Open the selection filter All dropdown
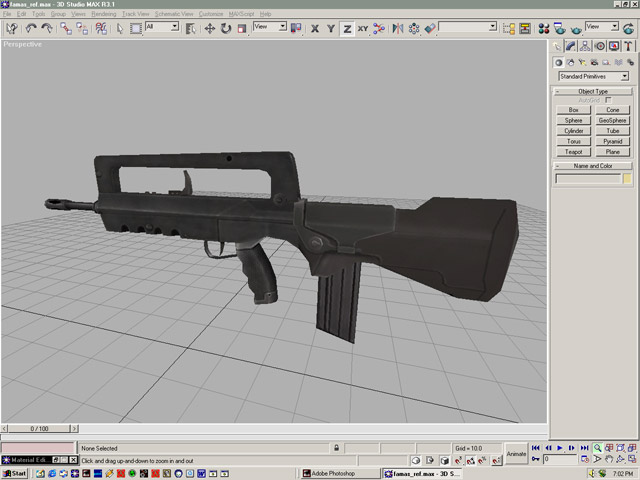 click(162, 27)
